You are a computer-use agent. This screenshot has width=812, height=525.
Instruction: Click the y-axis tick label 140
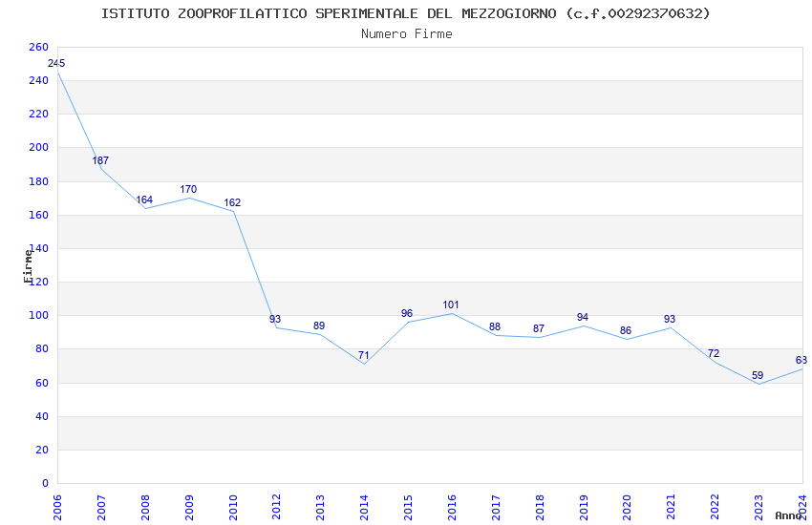point(40,248)
